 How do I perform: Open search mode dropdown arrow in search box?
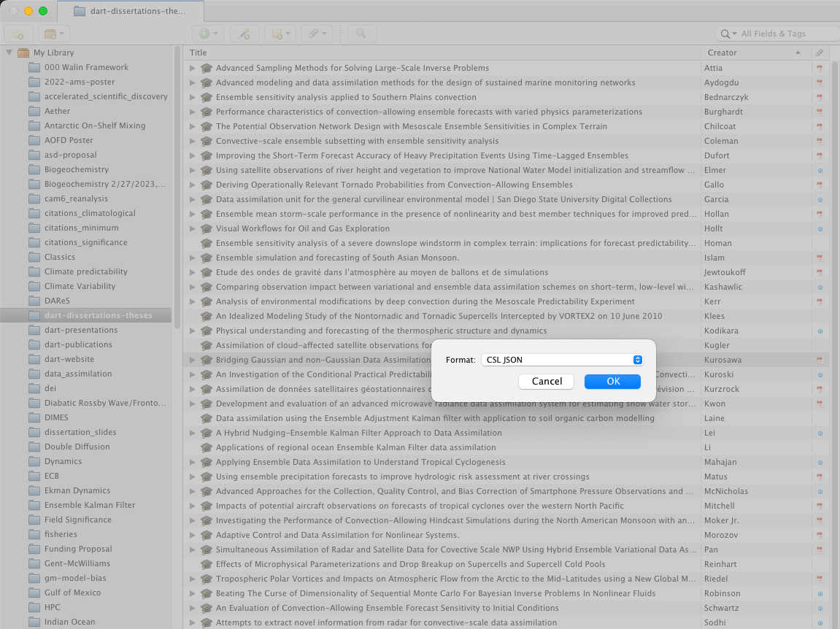728,34
